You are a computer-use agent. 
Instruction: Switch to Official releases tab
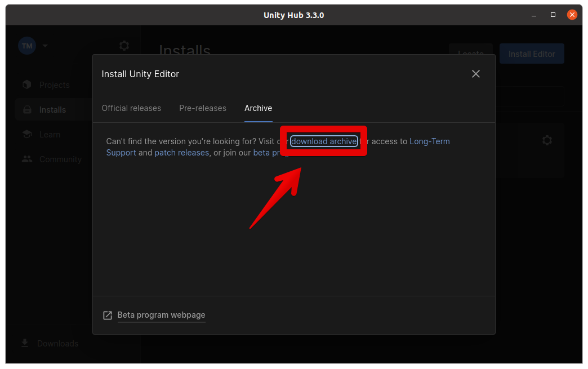[131, 108]
